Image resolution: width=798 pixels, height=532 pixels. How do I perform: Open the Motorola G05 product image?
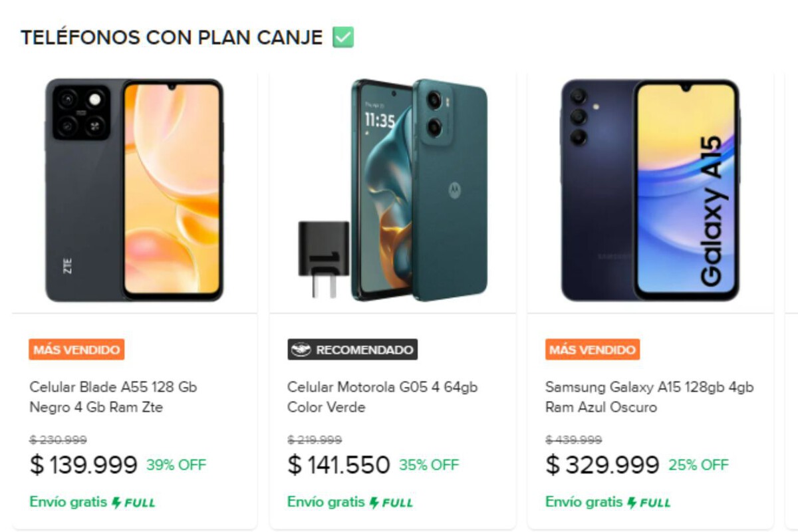click(392, 190)
